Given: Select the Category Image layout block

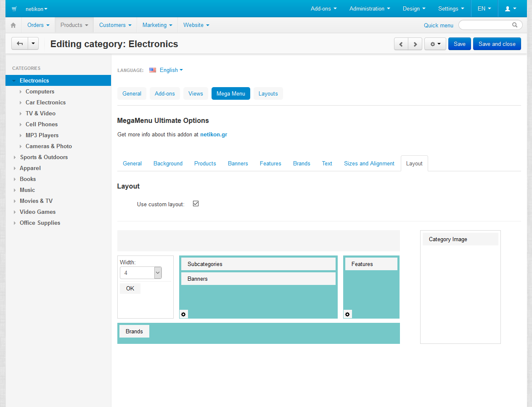Looking at the screenshot, I should click(460, 239).
